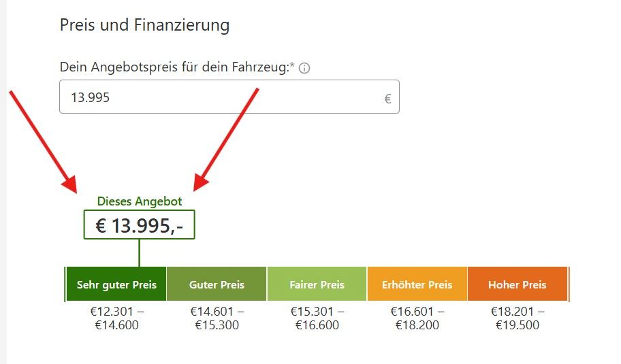Click the 'Preis und Finanzierung' heading

pyautogui.click(x=144, y=26)
